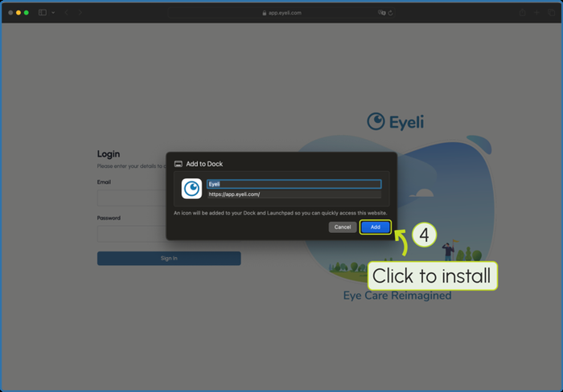
Task: Click the Eye Care Reimagined text
Action: click(x=397, y=296)
